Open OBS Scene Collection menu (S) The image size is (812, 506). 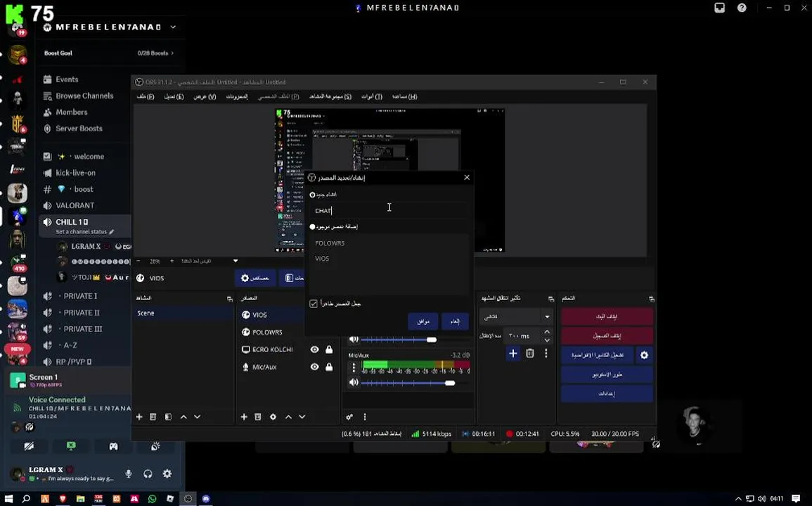(x=330, y=97)
